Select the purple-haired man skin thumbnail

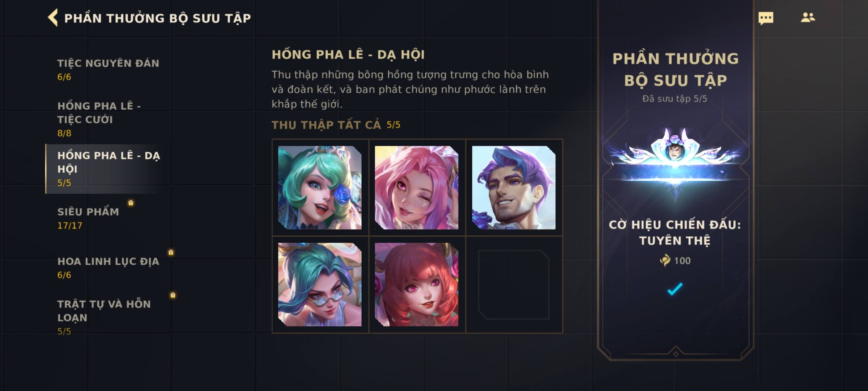pos(514,188)
